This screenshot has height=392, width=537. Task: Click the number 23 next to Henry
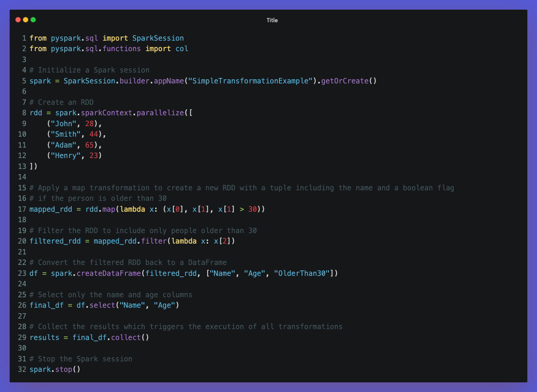tap(94, 156)
